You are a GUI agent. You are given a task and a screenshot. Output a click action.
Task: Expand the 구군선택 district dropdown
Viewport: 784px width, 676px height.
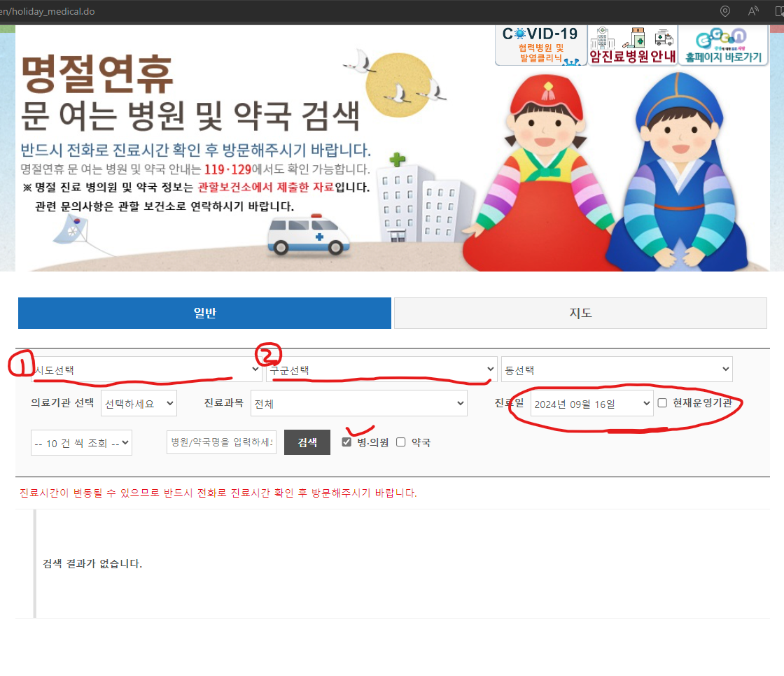click(x=381, y=368)
